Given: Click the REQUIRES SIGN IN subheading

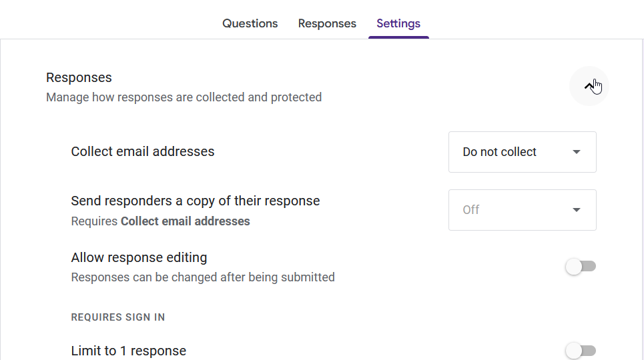Looking at the screenshot, I should click(x=118, y=317).
